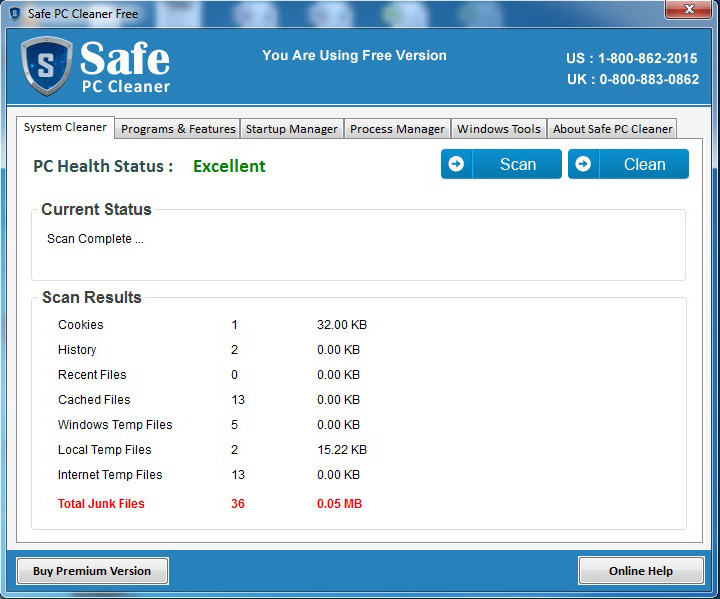Viewport: 720px width, 599px height.
Task: Open the System Cleaner tab
Action: pyautogui.click(x=65, y=127)
